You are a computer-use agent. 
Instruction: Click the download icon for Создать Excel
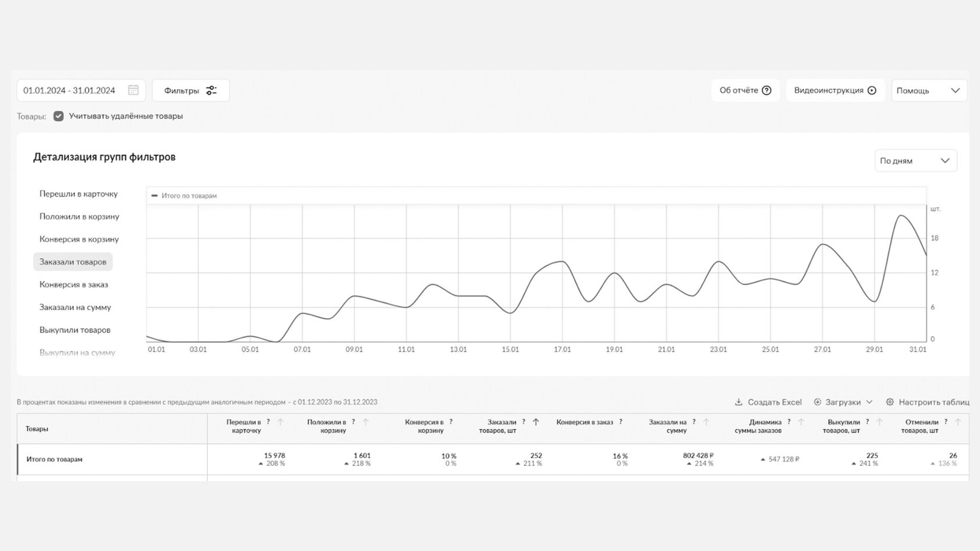tap(738, 402)
